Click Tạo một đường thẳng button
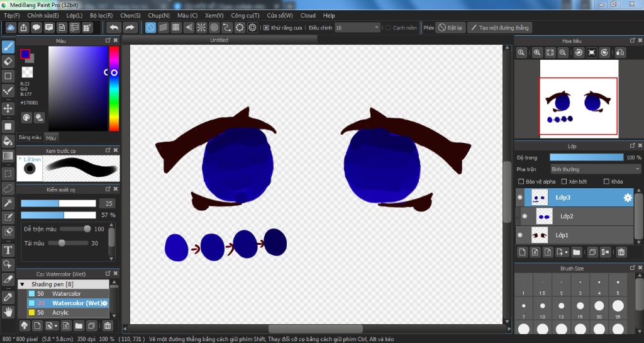 point(500,28)
